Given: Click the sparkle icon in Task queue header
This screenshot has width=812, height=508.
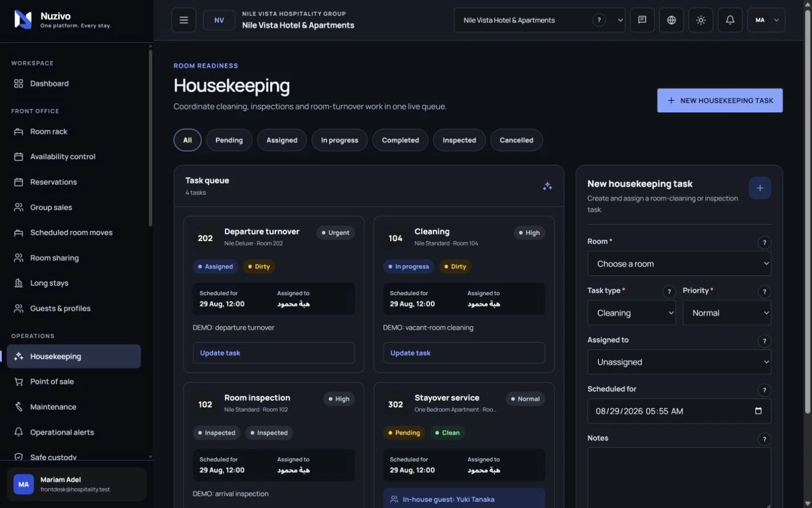Looking at the screenshot, I should click(548, 186).
